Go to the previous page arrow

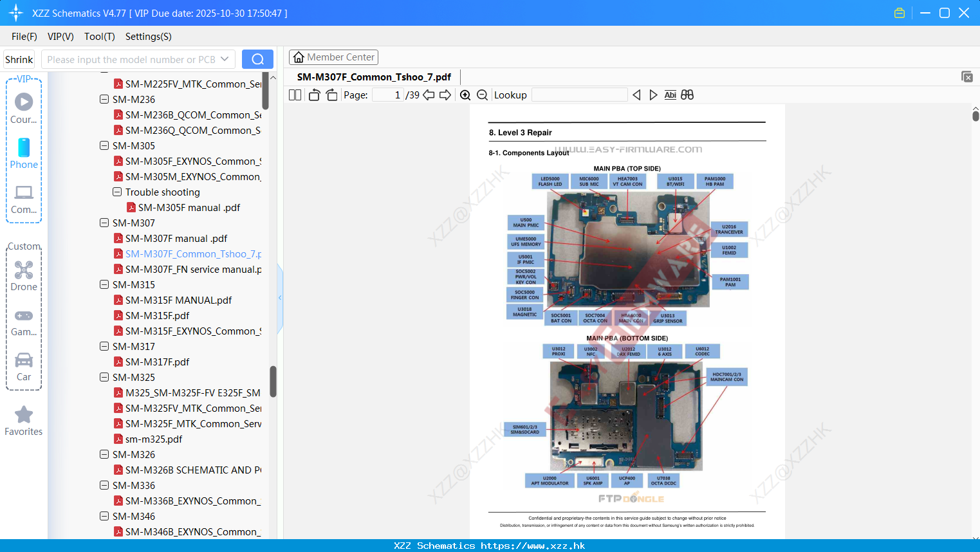[429, 95]
